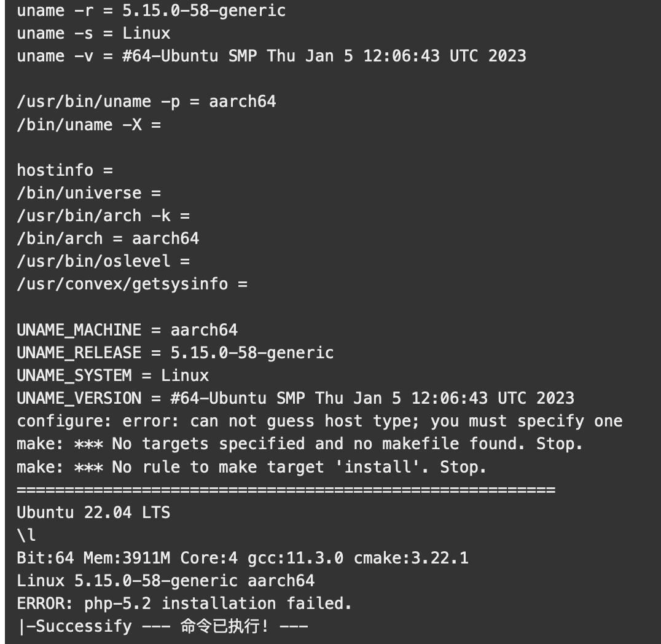The width and height of the screenshot is (661, 644).
Task: Click the '/bin/arch = aarch64' line
Action: (108, 238)
